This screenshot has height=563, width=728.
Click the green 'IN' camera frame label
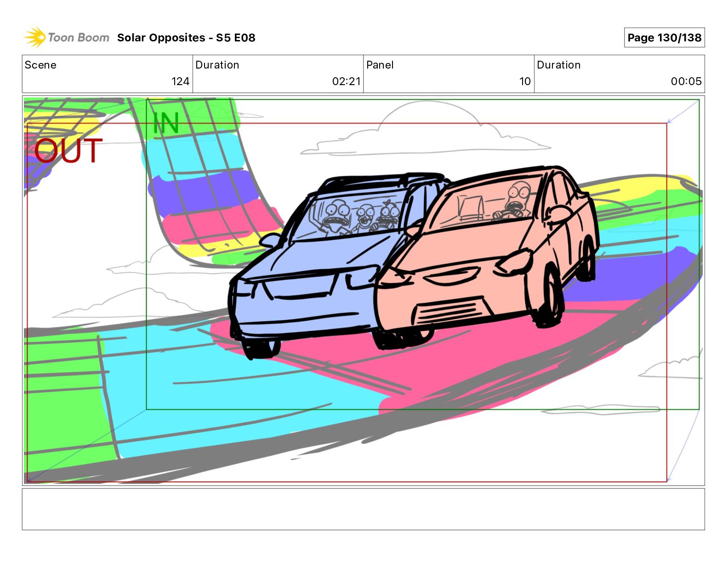166,123
